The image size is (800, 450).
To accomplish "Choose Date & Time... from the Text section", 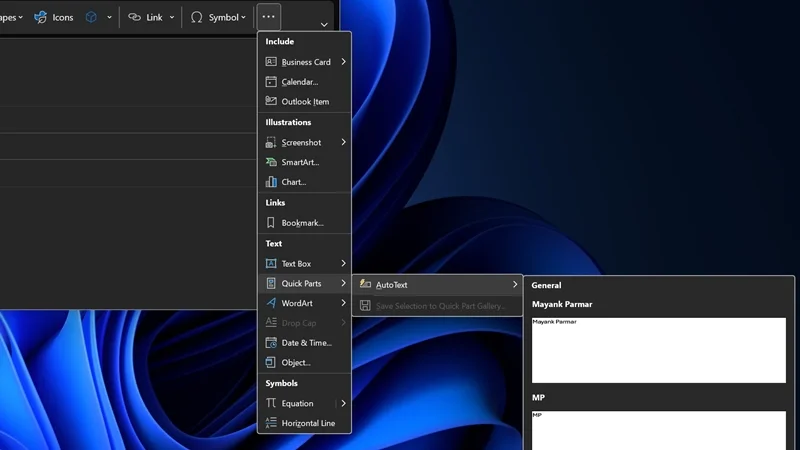I will [304, 343].
